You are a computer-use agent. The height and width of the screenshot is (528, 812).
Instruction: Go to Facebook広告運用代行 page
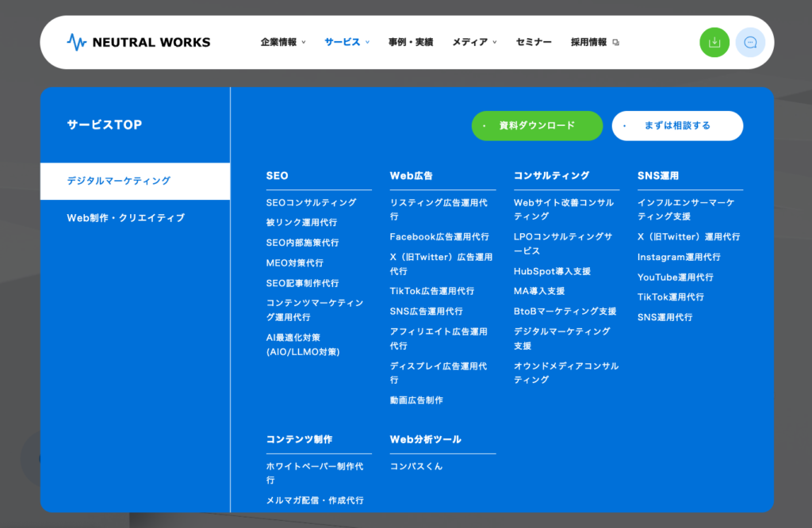pyautogui.click(x=439, y=237)
